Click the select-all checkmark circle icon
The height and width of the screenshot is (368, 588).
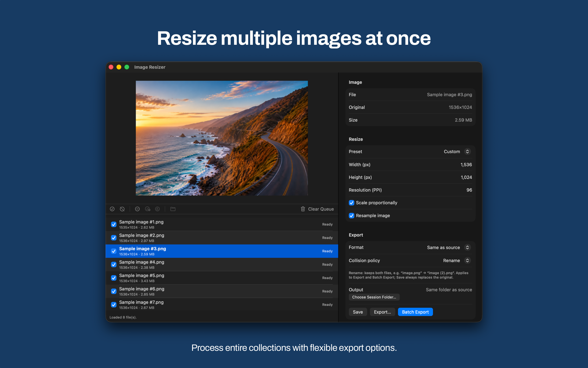112,209
